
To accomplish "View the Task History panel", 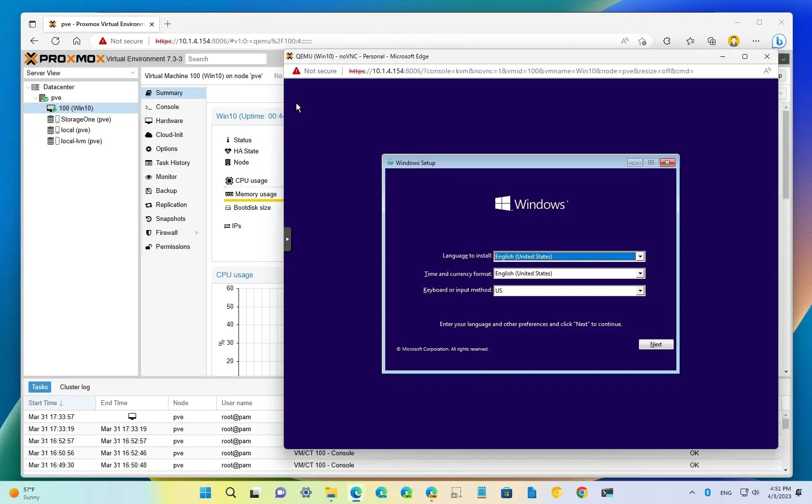I will 172,163.
